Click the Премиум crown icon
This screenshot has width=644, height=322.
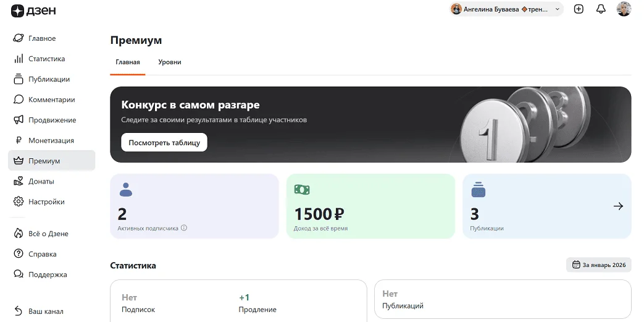click(x=19, y=161)
